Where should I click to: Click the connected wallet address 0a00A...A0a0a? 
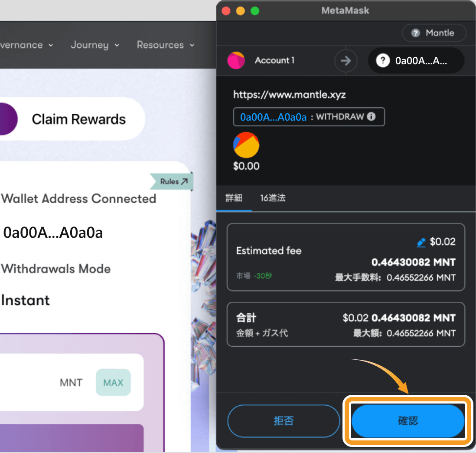coord(53,233)
